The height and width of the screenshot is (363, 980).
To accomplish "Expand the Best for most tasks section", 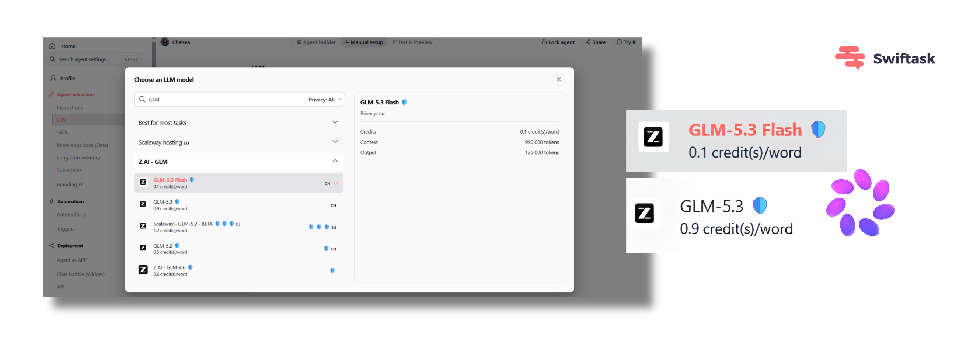I will coord(238,122).
